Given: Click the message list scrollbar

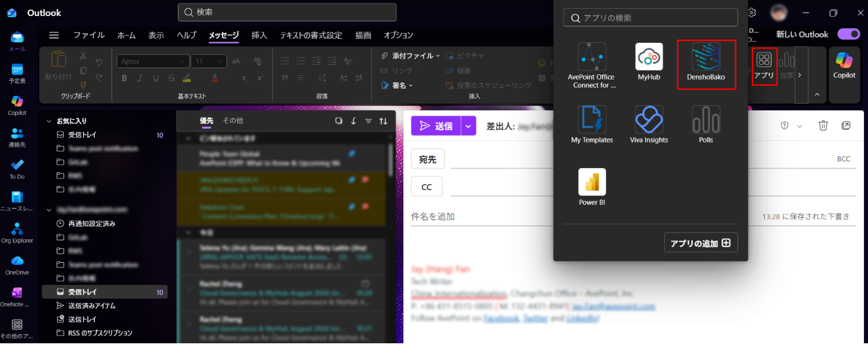Looking at the screenshot, I should pos(391,158).
